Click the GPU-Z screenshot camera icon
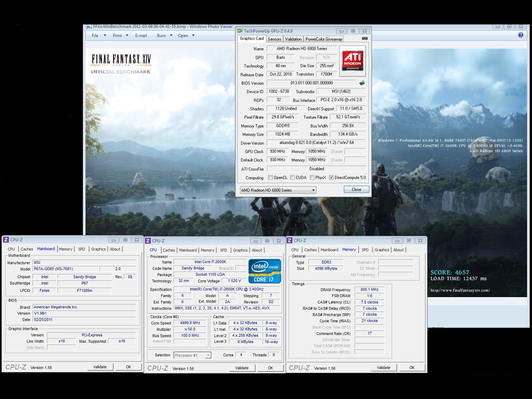Screen dimensions: 532x399 (365, 38)
